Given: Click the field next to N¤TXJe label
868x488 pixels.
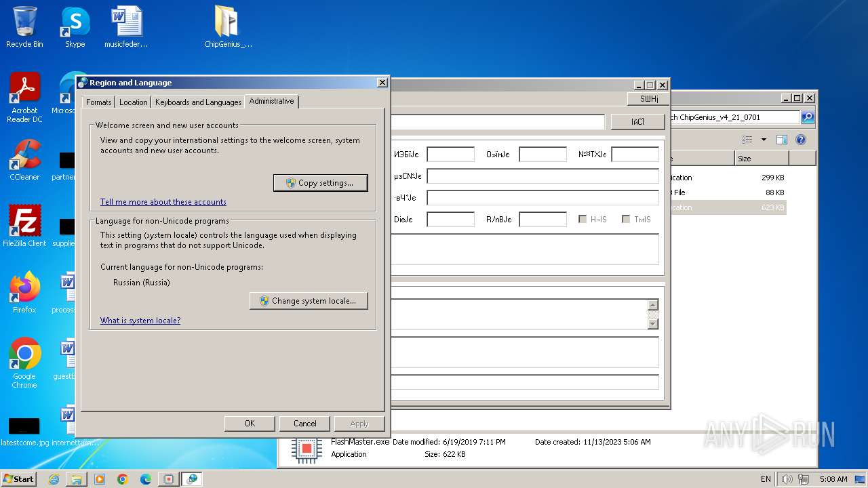Looking at the screenshot, I should click(635, 155).
